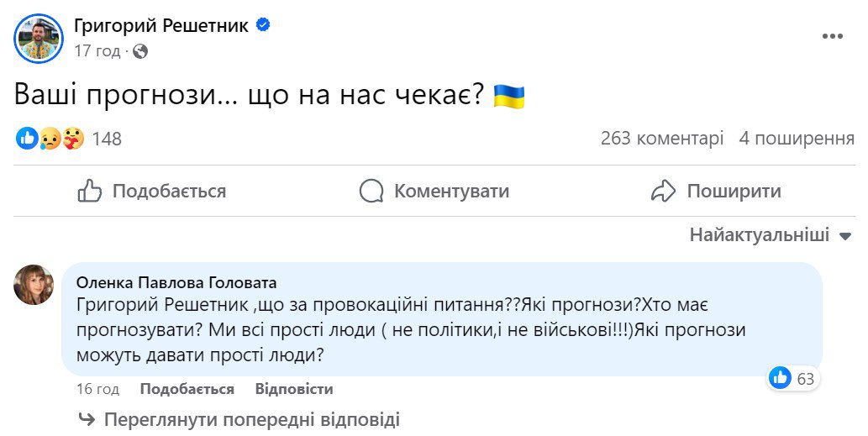Click the thumbs-up icon on the Подобається button

pyautogui.click(x=90, y=192)
